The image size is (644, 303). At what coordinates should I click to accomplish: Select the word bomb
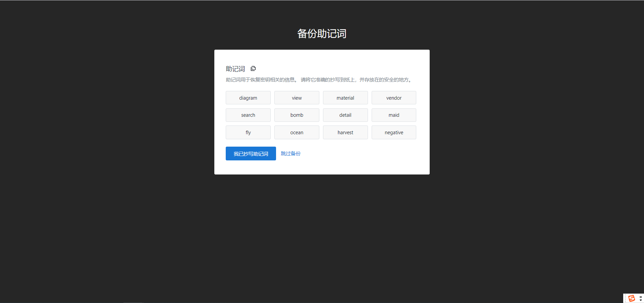pos(297,115)
